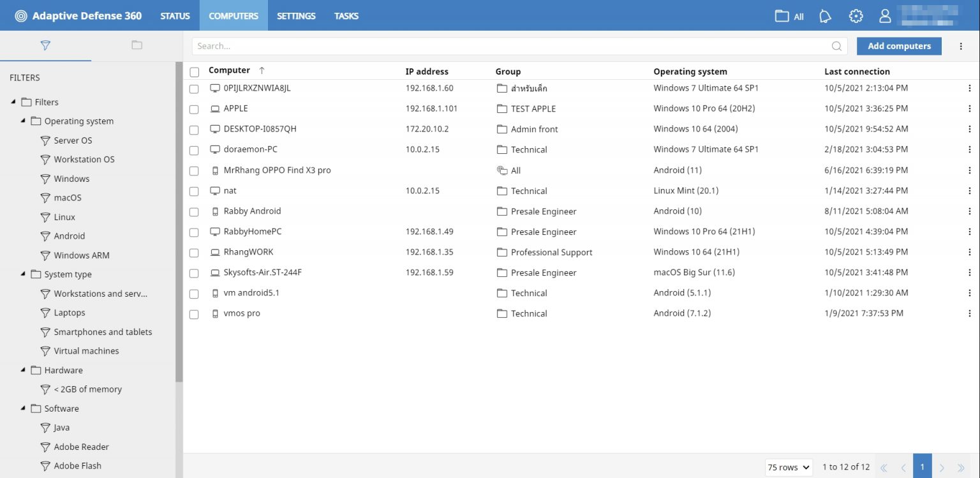Click the notifications bell icon
The width and height of the screenshot is (980, 478).
pos(826,16)
